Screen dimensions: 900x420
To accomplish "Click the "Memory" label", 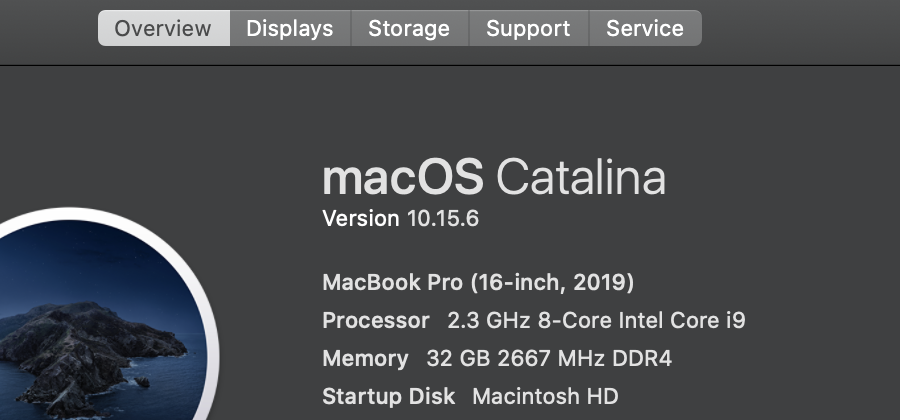I will (365, 359).
